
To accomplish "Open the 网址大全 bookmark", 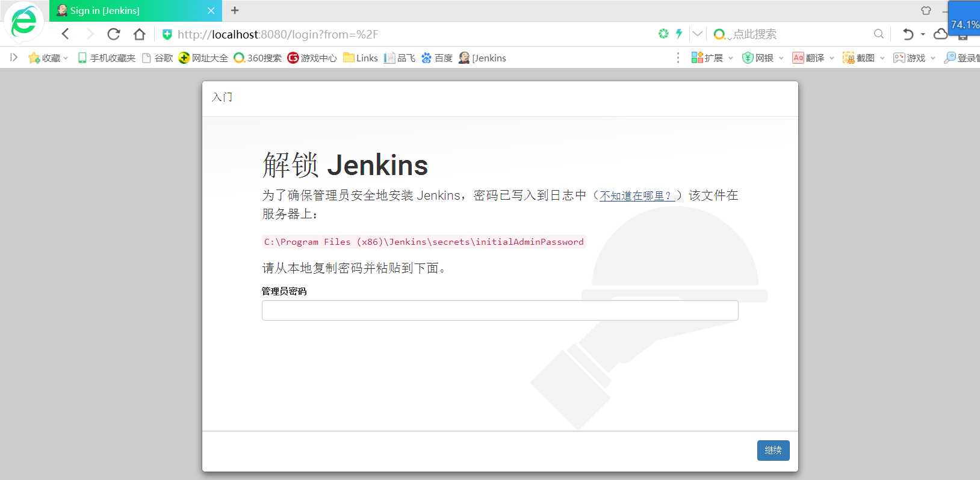I will pyautogui.click(x=203, y=58).
